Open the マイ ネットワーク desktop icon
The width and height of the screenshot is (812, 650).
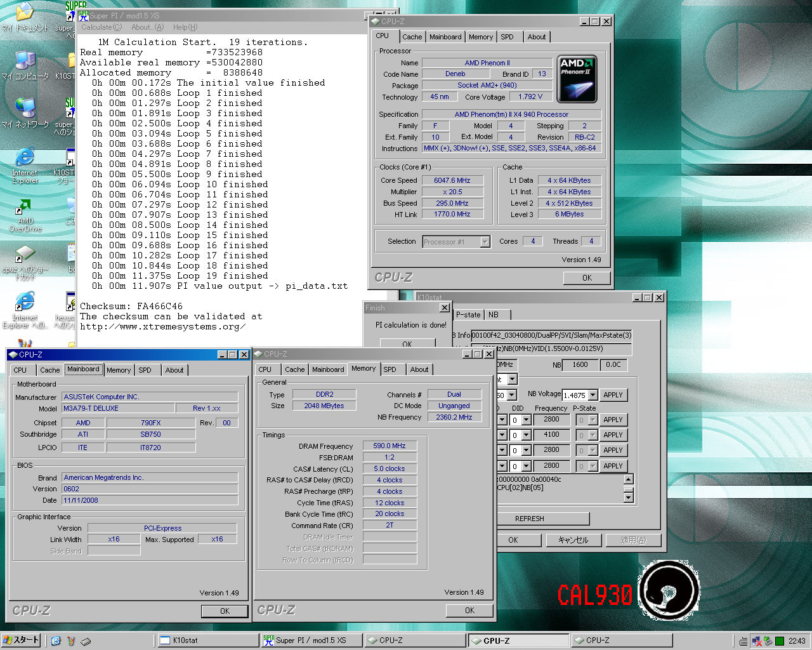(25, 113)
